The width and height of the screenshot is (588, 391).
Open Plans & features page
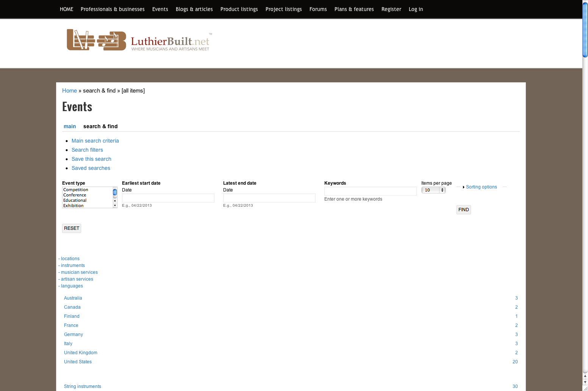pyautogui.click(x=354, y=9)
